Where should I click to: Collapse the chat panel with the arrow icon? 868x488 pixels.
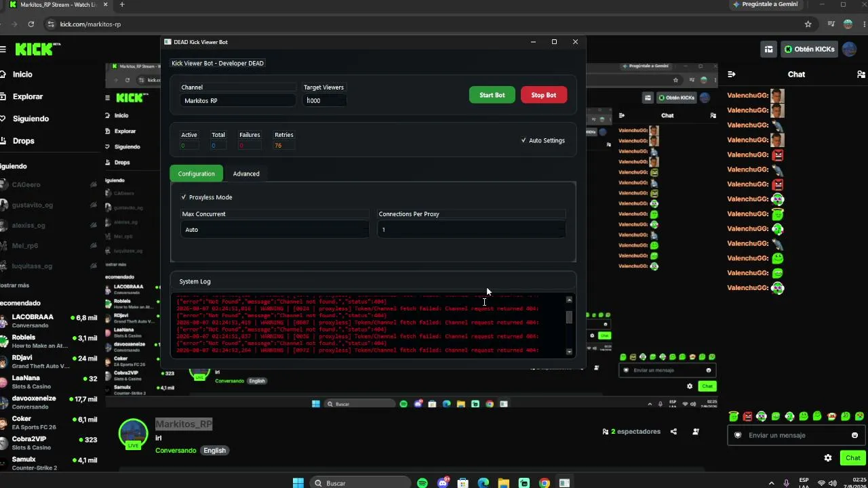[x=732, y=75]
